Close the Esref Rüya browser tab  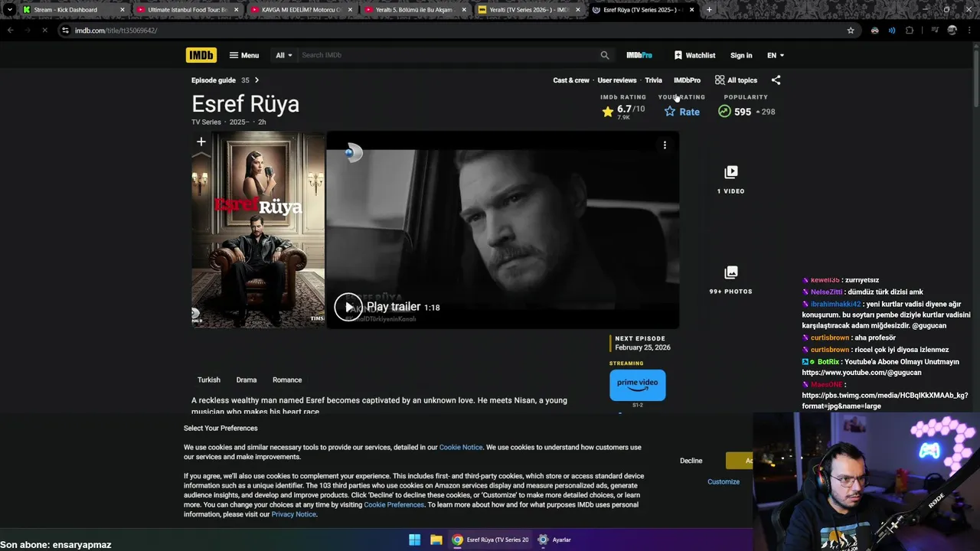coord(692,10)
